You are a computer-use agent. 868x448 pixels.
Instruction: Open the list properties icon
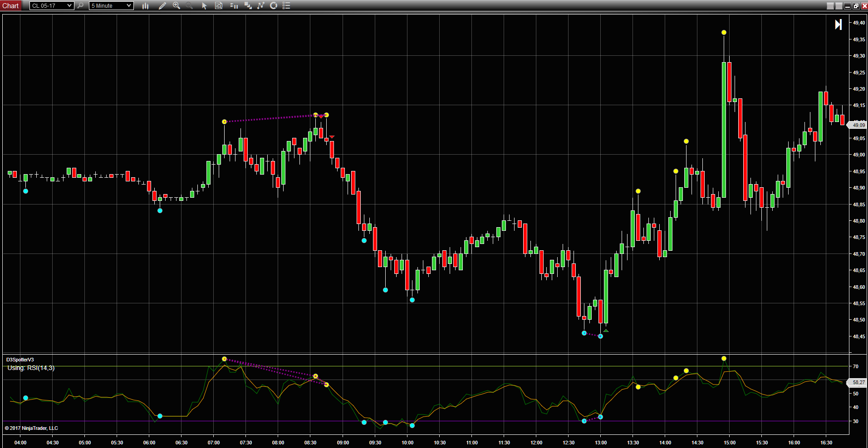point(286,5)
